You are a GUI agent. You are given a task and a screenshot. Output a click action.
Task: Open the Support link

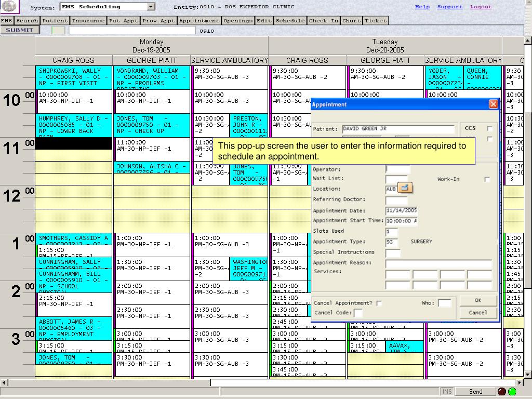pos(449,7)
